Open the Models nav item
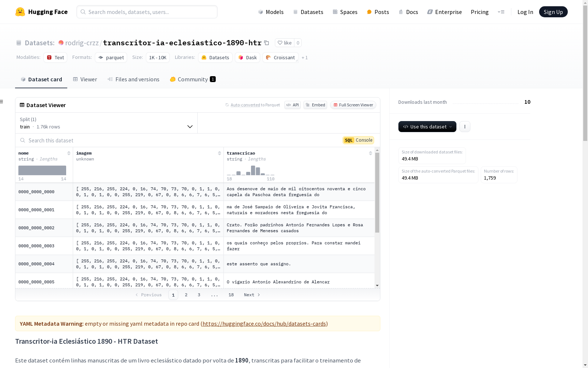 pyautogui.click(x=271, y=12)
